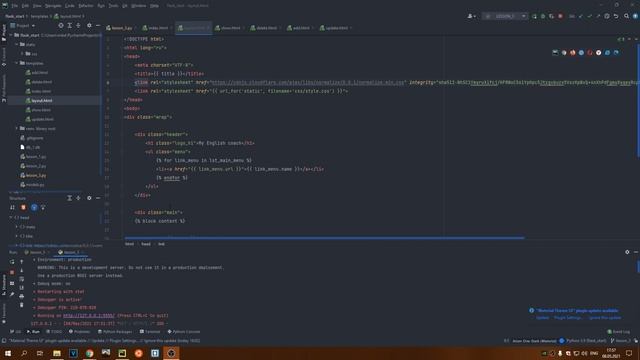Click locate-file target icon in Project panel
Image resolution: width=640 pixels, height=360 pixels.
(x=61, y=25)
